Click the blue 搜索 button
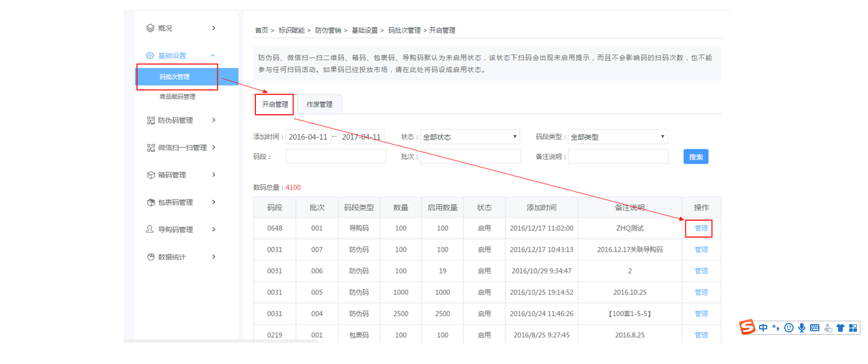 pyautogui.click(x=696, y=157)
